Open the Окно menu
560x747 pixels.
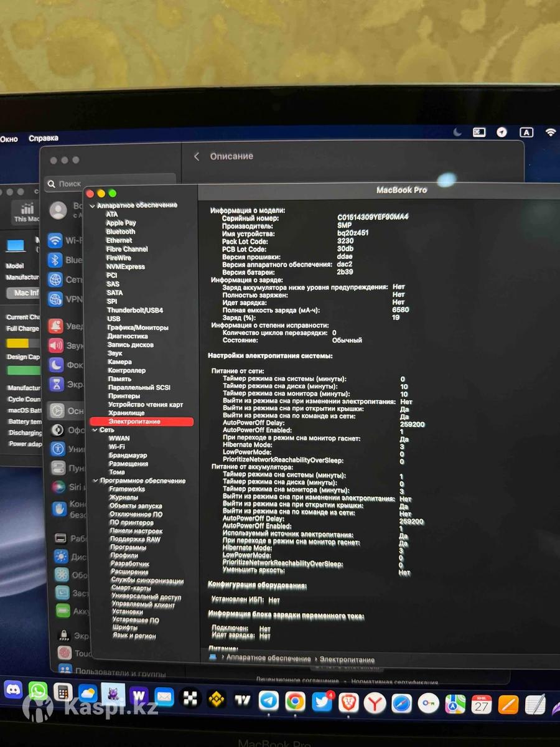pos(9,139)
